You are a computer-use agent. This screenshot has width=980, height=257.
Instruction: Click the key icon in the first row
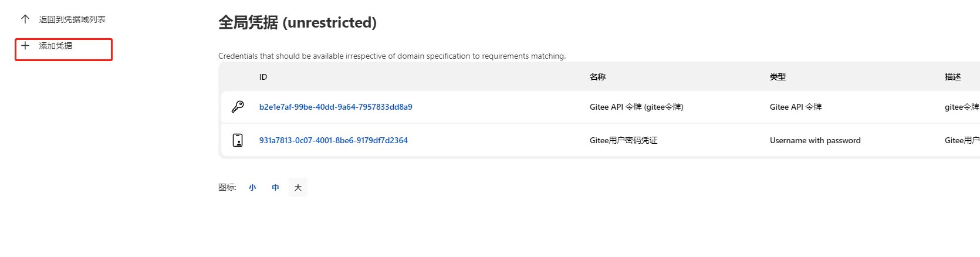238,107
